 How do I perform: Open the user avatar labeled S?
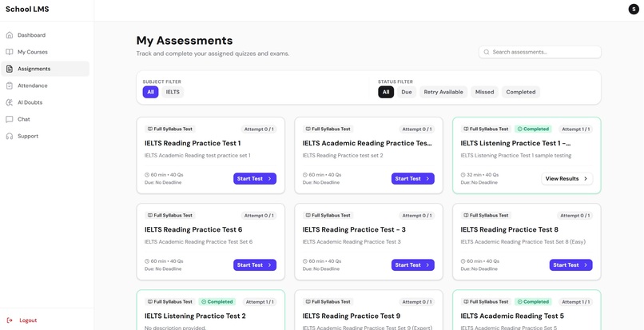coord(634,9)
